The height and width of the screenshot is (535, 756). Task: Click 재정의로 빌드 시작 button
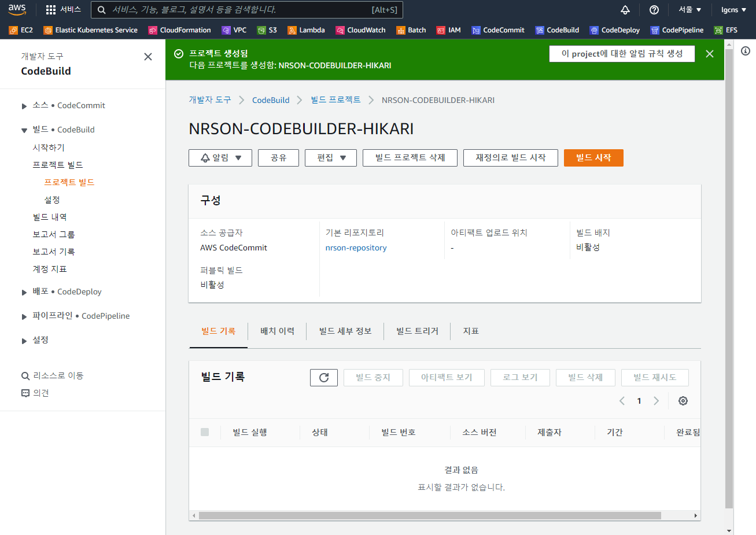pyautogui.click(x=511, y=158)
